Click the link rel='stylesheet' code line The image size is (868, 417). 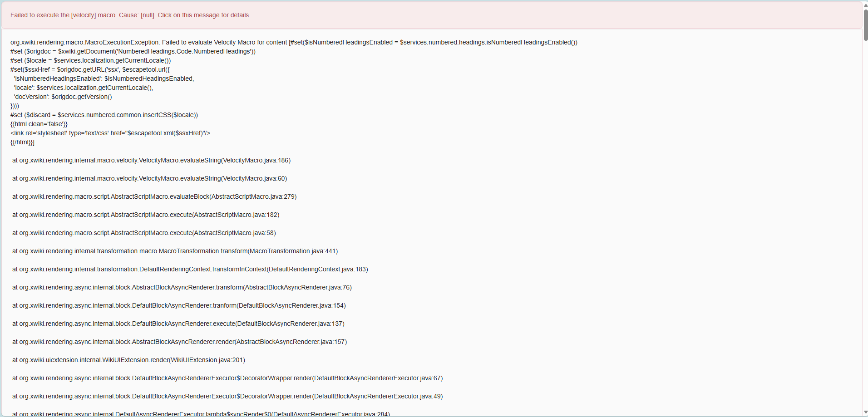(110, 133)
